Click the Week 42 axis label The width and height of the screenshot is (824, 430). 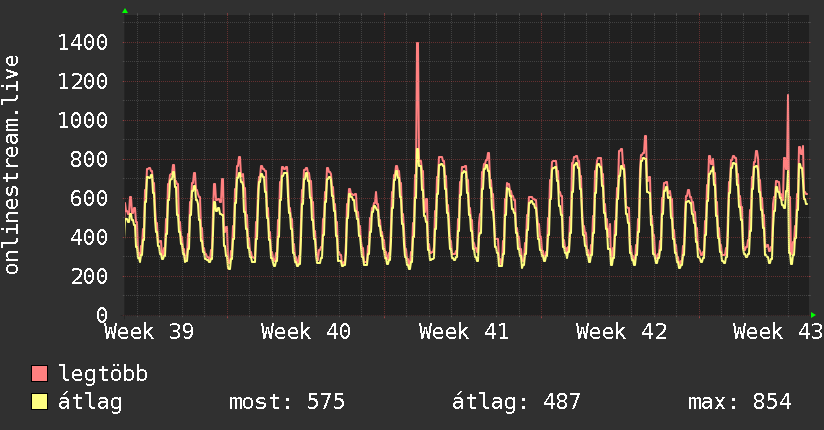[x=621, y=332]
